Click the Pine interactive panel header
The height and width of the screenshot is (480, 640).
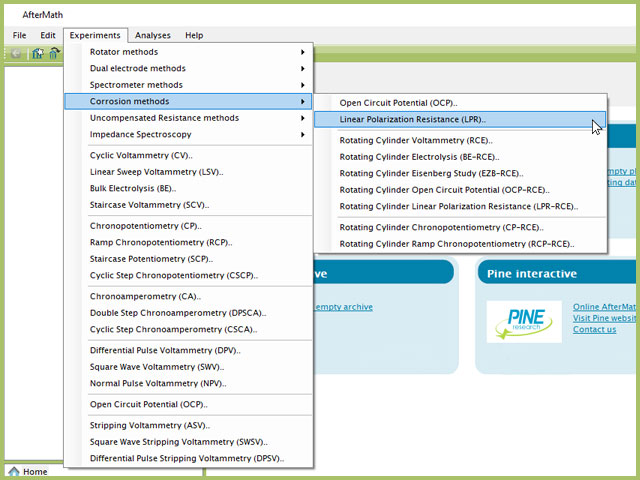tap(557, 273)
